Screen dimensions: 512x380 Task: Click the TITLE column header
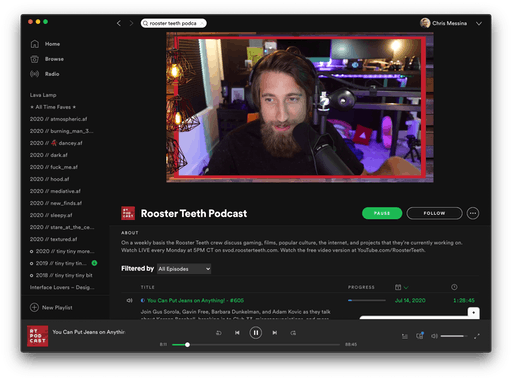click(148, 287)
